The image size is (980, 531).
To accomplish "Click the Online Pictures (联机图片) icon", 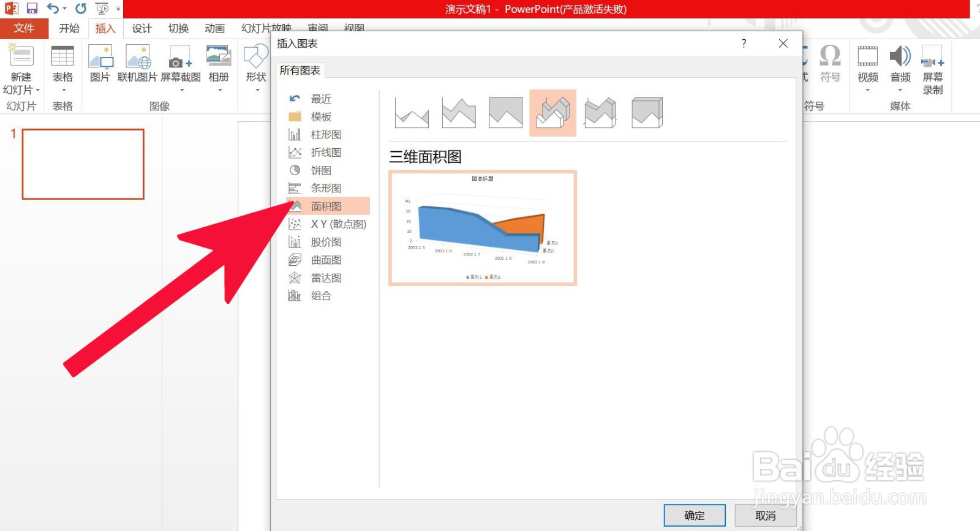I will pos(138,56).
